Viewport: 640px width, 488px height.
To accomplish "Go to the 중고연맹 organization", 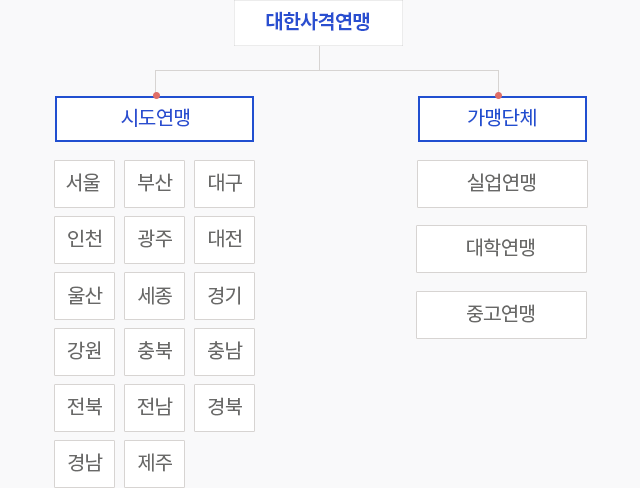I will click(x=502, y=315).
